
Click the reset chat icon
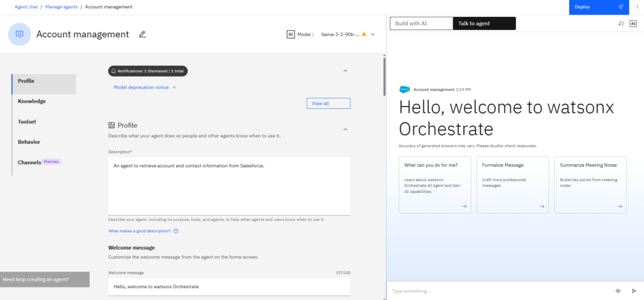click(x=621, y=23)
